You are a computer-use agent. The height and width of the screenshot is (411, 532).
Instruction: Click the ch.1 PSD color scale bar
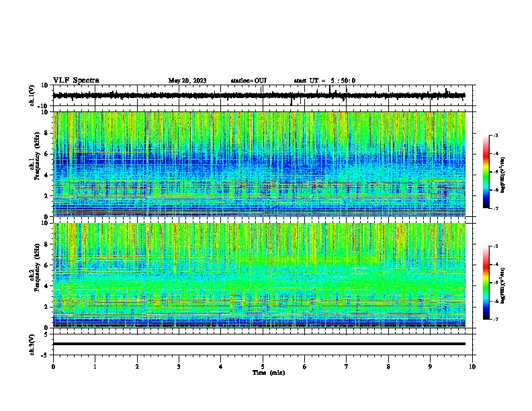[486, 172]
